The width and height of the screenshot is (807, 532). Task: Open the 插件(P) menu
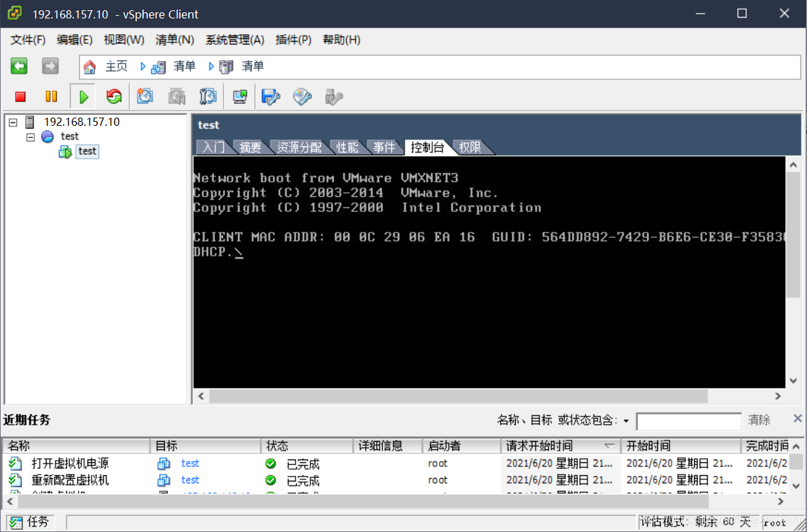[293, 40]
